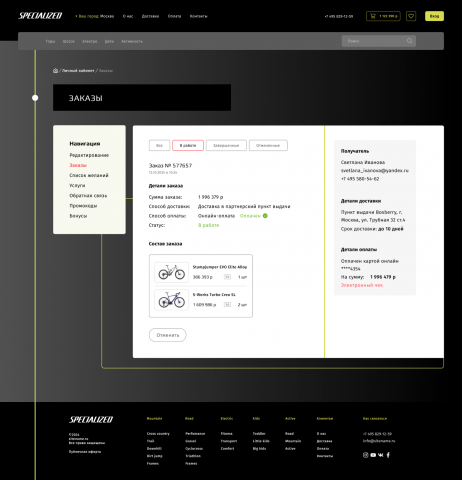Select the 'Отмененные' orders tab
462x480 pixels.
click(268, 145)
